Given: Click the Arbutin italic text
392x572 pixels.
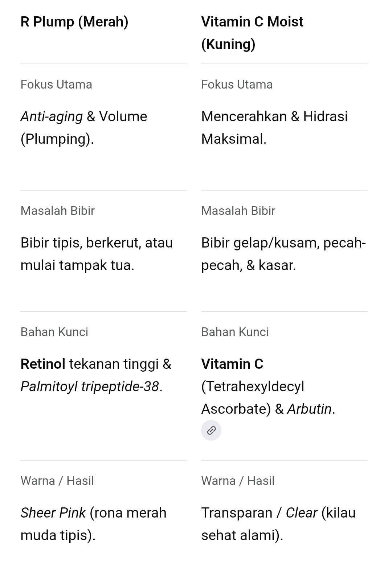Looking at the screenshot, I should (310, 409).
